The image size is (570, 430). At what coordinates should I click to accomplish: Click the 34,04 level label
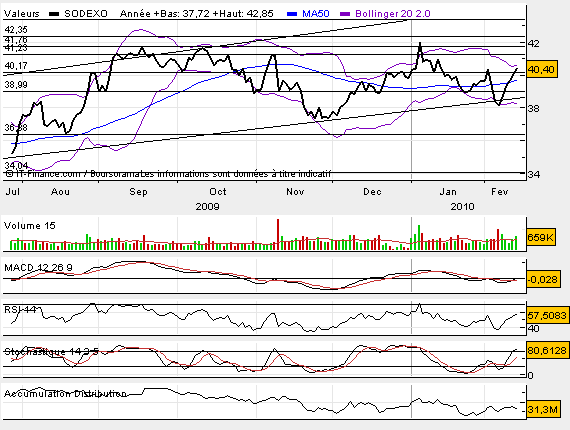[16, 166]
